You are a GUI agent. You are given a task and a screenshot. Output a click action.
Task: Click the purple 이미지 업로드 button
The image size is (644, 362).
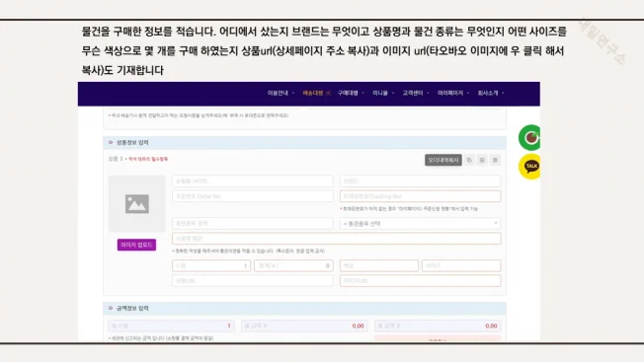tap(136, 245)
